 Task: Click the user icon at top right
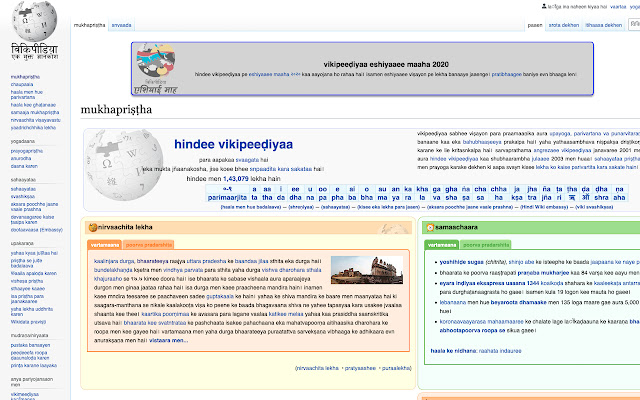(544, 6)
